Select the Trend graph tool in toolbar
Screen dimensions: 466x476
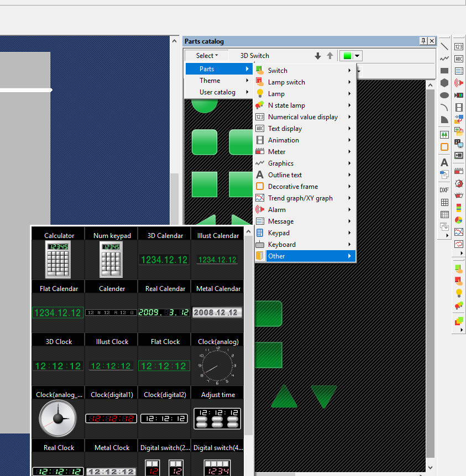pyautogui.click(x=459, y=232)
